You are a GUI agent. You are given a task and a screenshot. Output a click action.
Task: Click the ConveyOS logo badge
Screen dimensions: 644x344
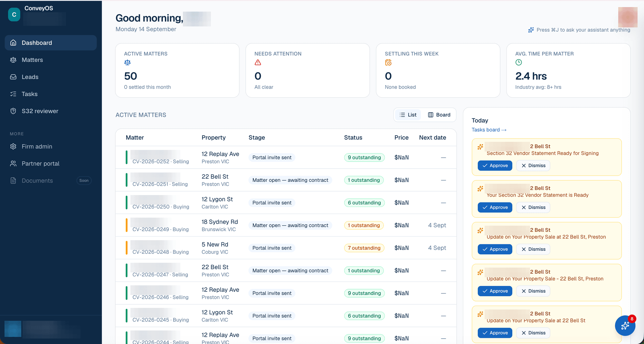pyautogui.click(x=14, y=15)
